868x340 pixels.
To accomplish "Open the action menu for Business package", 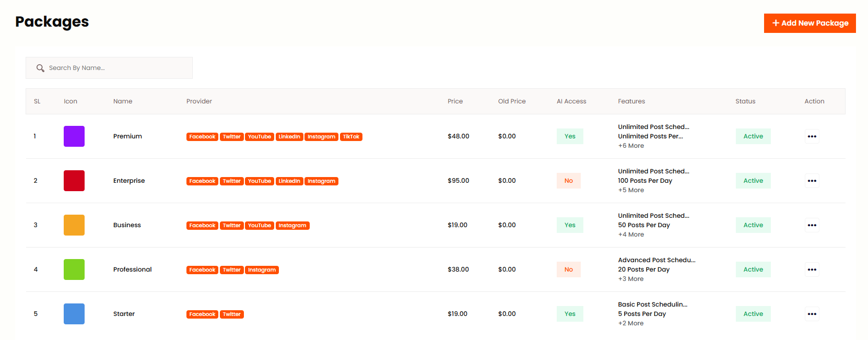I will (x=812, y=225).
